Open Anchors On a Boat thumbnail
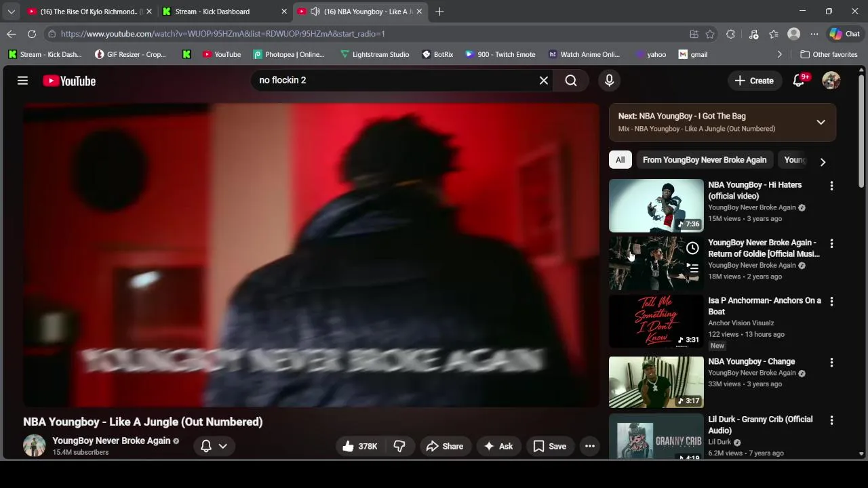868x488 pixels. point(656,321)
